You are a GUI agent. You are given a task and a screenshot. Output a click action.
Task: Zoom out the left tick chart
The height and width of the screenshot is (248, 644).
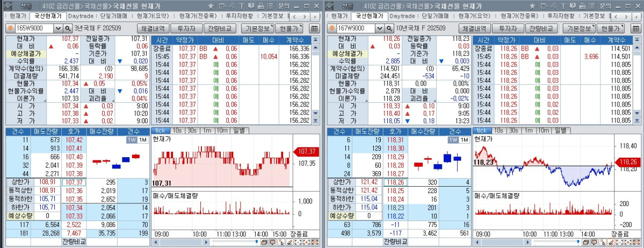298,242
